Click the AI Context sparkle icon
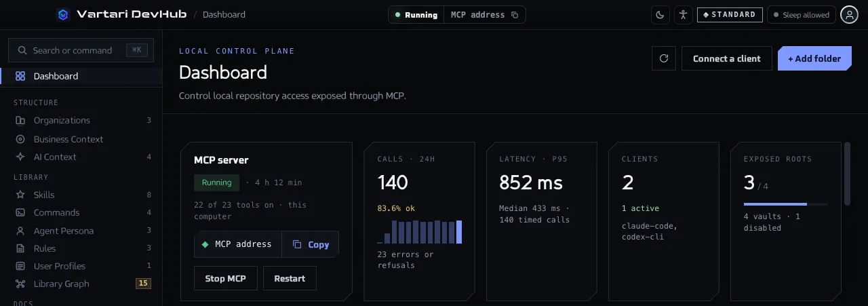 pos(20,157)
